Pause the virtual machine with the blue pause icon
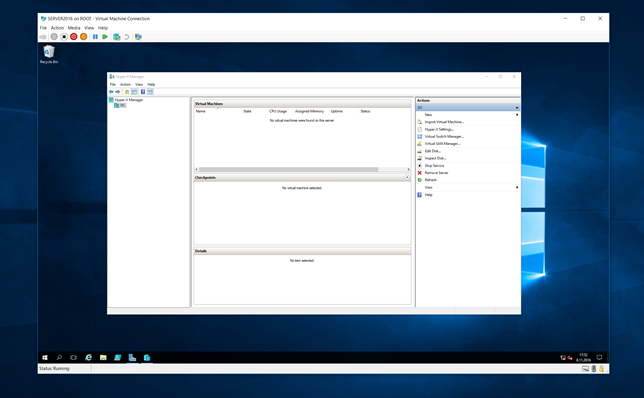The image size is (644, 398). pyautogui.click(x=95, y=37)
